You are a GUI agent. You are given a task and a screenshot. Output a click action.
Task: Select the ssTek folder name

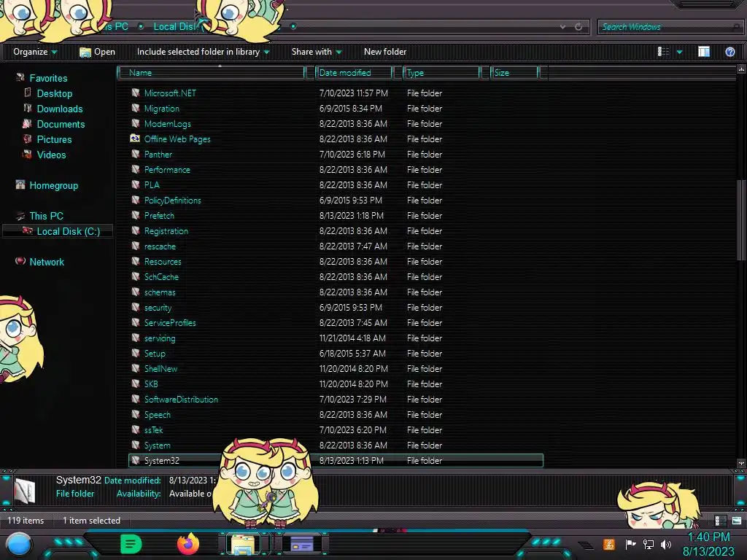tap(153, 429)
